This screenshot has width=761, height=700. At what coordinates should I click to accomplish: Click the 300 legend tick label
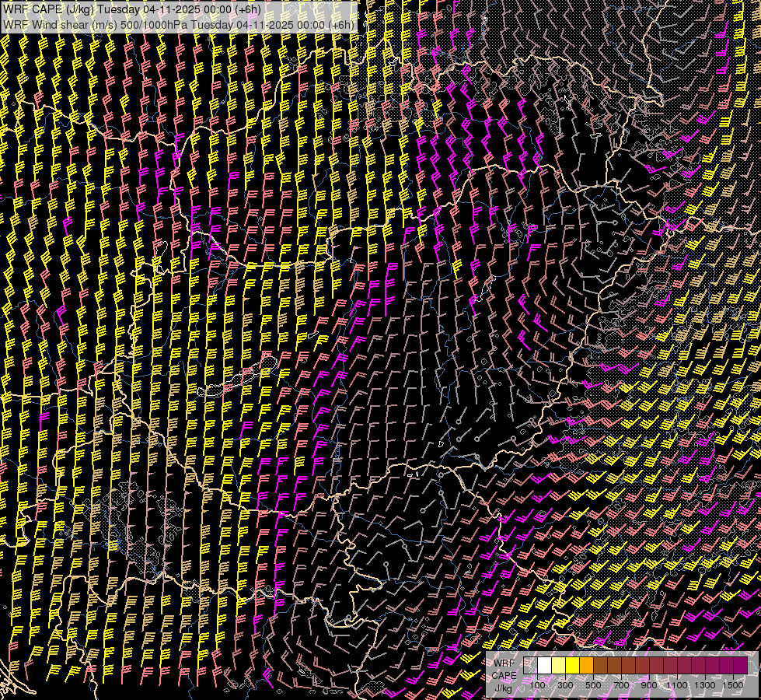pyautogui.click(x=565, y=684)
